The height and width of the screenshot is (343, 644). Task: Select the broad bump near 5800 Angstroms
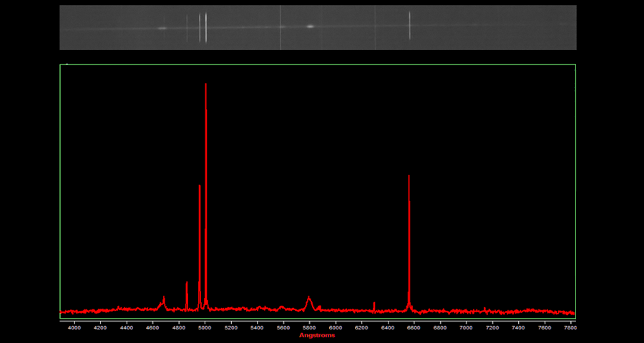309,299
